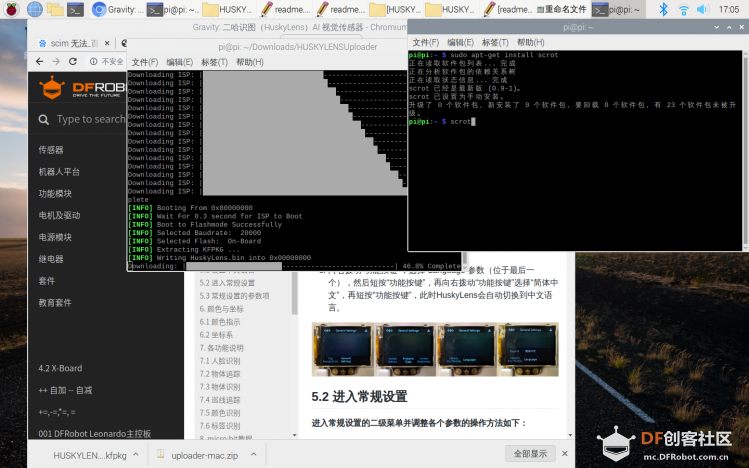Close the scim 无法 browser tab

(107, 43)
